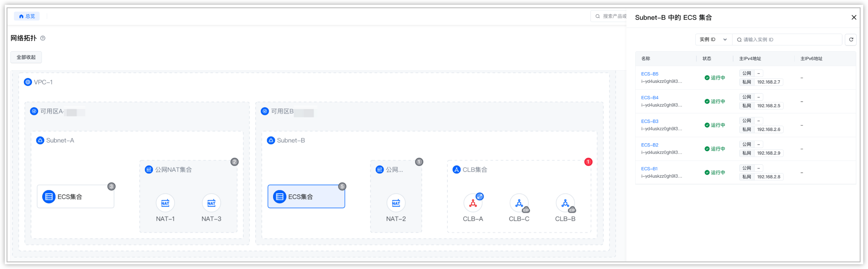The height and width of the screenshot is (269, 868).
Task: Open the ECS-B5 instance link
Action: point(649,74)
